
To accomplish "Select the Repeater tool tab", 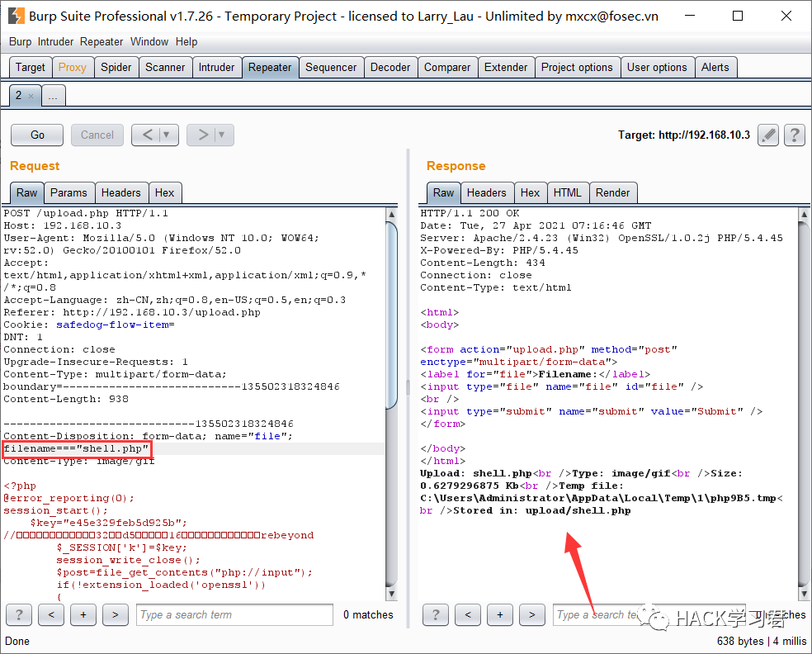I will click(270, 68).
